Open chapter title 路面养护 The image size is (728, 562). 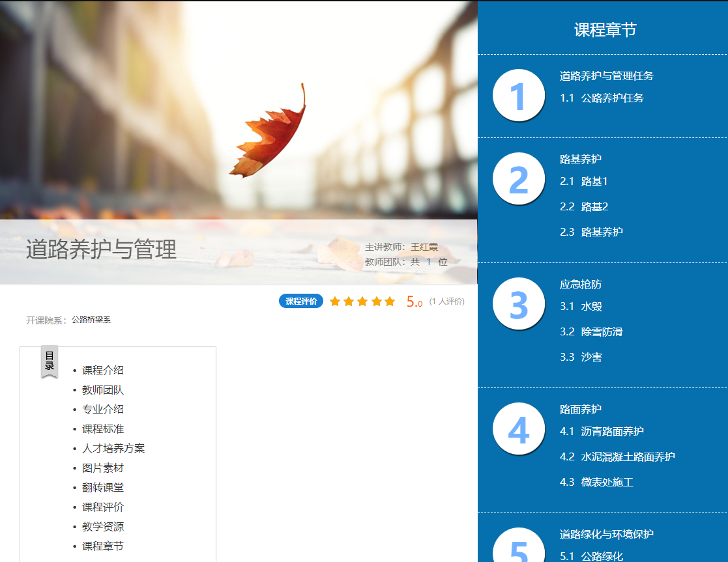click(580, 410)
